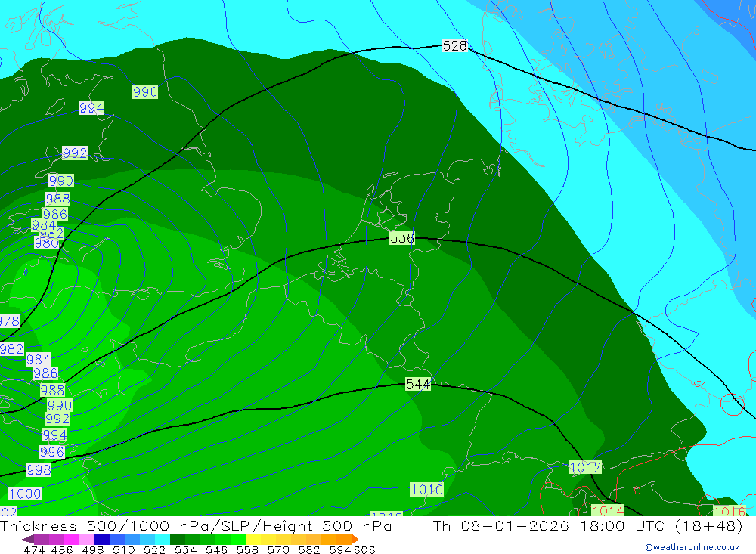This screenshot has height=554, width=756.
Task: Click the 994 isobar label near top left
Action: (x=91, y=108)
